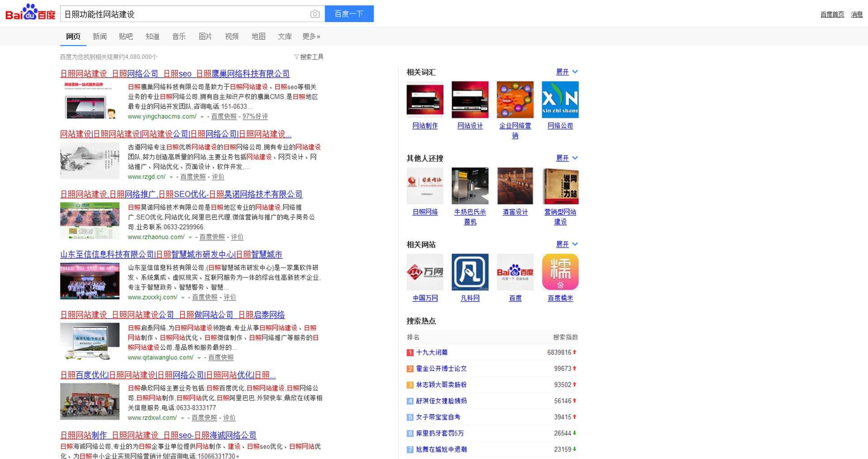Open result title 日照海诚网络公司
868x459 pixels.
pos(158,436)
